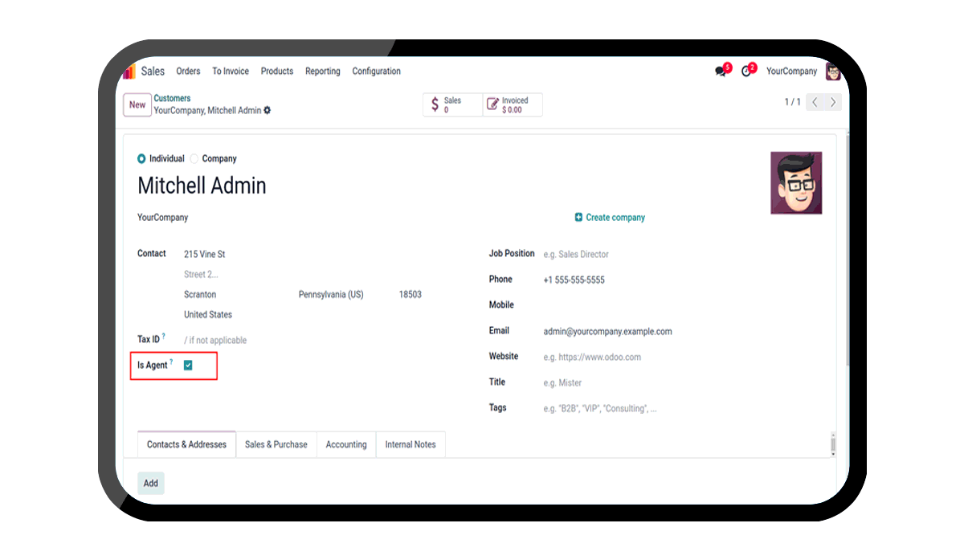Click Mitchell Admin profile picture
The height and width of the screenshot is (560, 964).
(x=796, y=183)
